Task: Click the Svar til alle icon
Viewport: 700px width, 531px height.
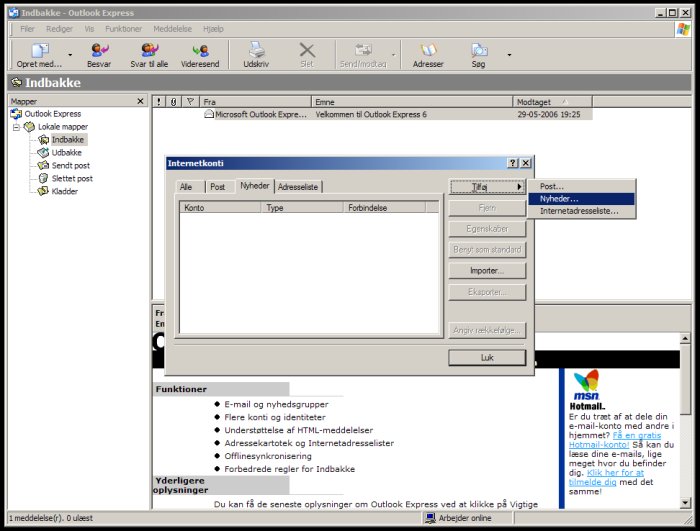Action: coord(150,50)
